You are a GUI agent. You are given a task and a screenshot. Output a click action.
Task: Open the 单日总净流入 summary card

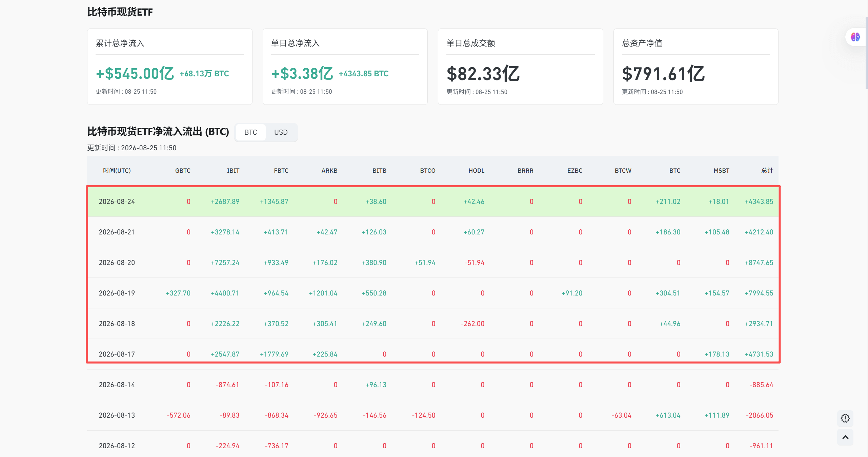pos(345,67)
